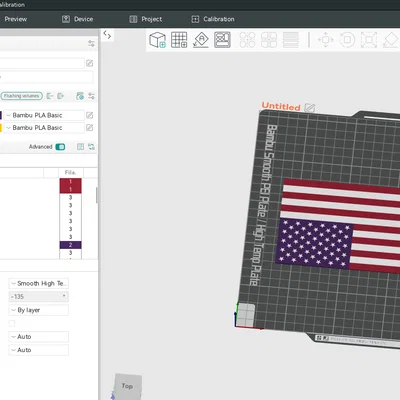The height and width of the screenshot is (400, 400).
Task: Click the Flushing volumes button
Action: click(22, 96)
